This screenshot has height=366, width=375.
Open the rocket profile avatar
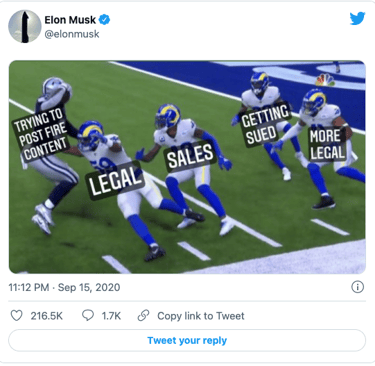pyautogui.click(x=24, y=26)
